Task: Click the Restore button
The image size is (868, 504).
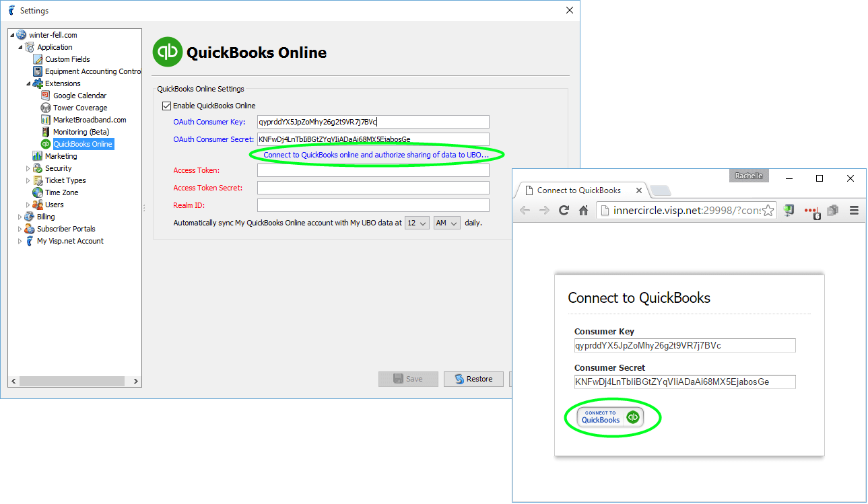Action: coord(473,379)
